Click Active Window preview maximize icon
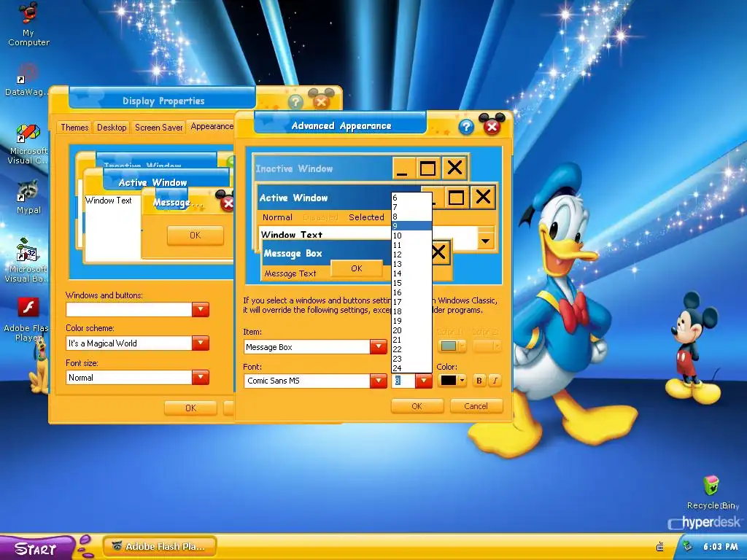The height and width of the screenshot is (560, 747). pyautogui.click(x=456, y=197)
